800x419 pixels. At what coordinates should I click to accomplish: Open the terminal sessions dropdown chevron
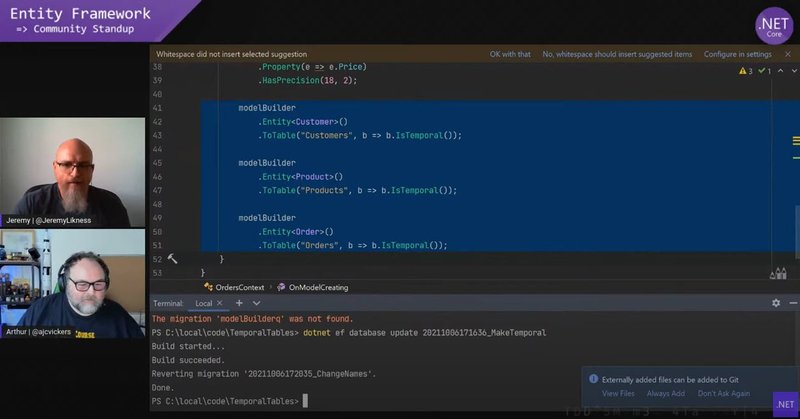point(256,303)
